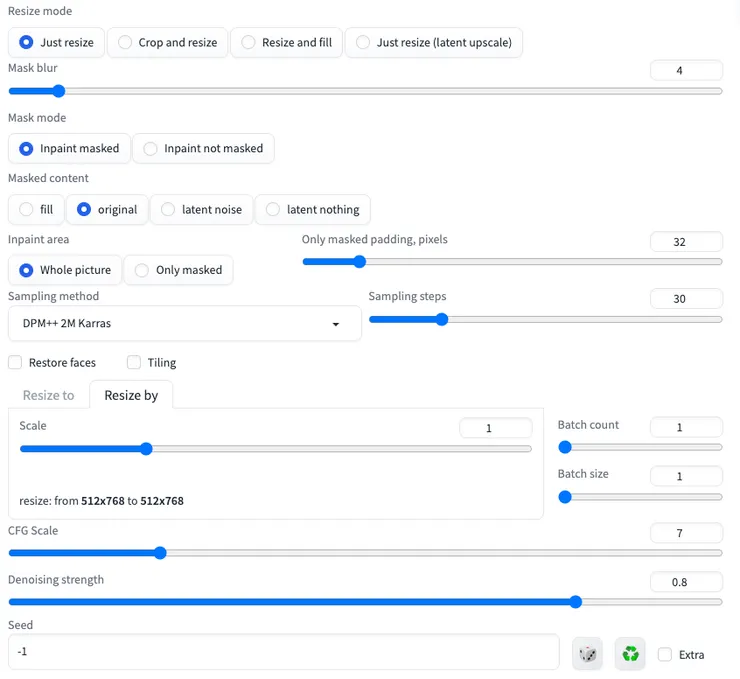Click the recycle reuse seed icon
Screen dimensions: 740x679
click(630, 654)
